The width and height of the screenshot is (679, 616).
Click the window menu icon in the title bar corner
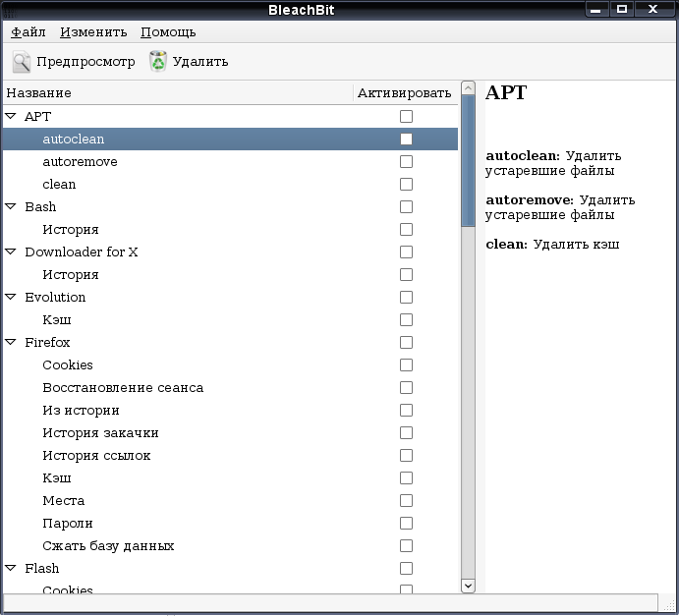coord(9,10)
